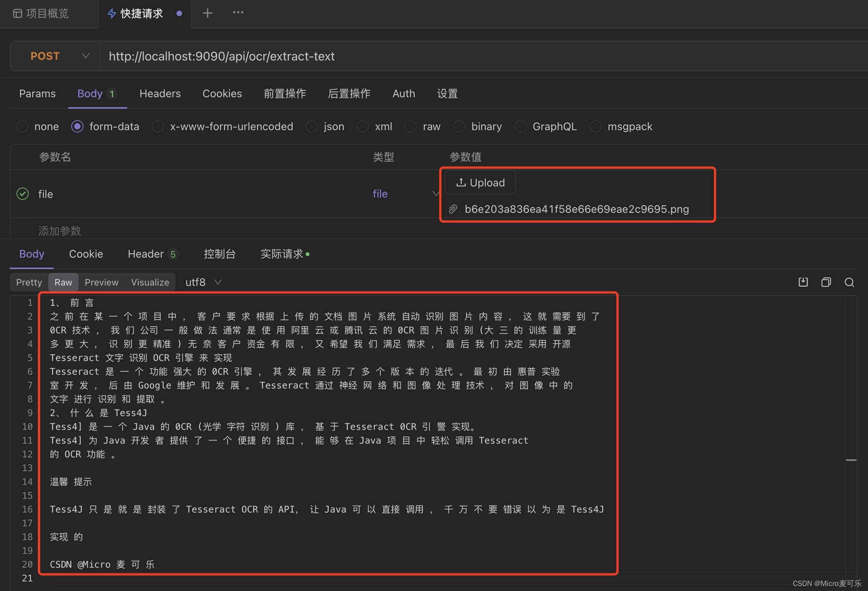Image resolution: width=868 pixels, height=591 pixels.
Task: Switch to the Headers request tab
Action: click(x=160, y=93)
